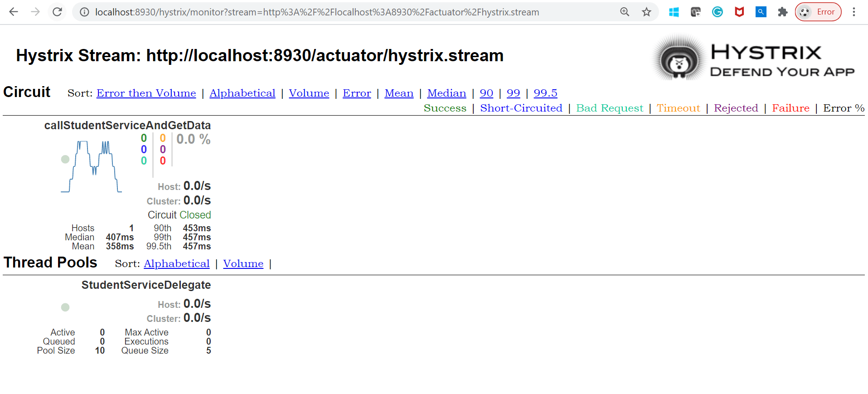
Task: Click the 358ms mean value
Action: pyautogui.click(x=120, y=246)
